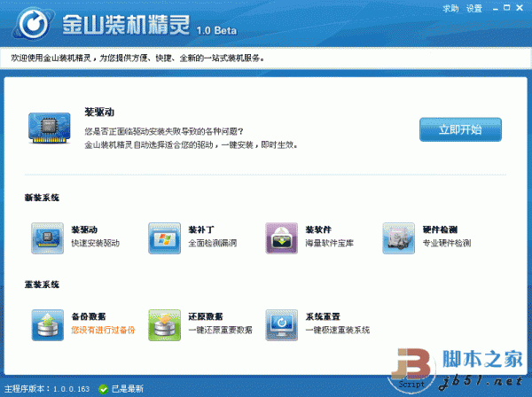This screenshot has height=397, width=532.
Task: Click 系统重置 monitor icon
Action: pos(282,325)
